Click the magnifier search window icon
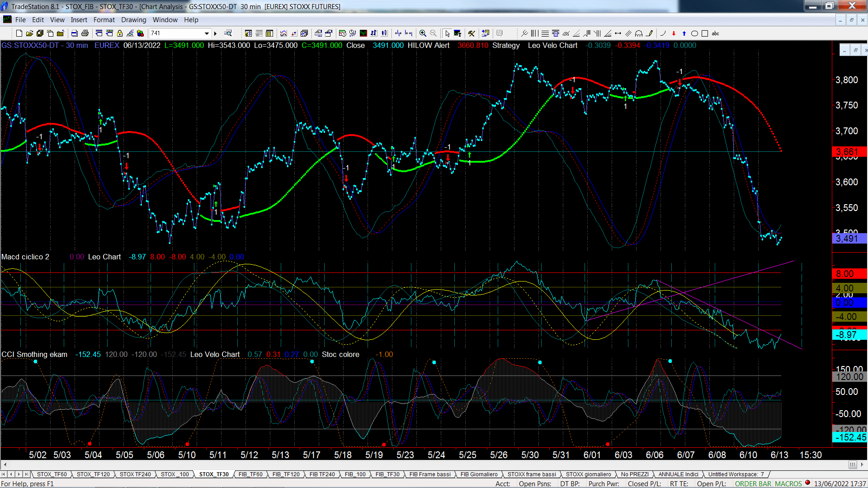 228,33
